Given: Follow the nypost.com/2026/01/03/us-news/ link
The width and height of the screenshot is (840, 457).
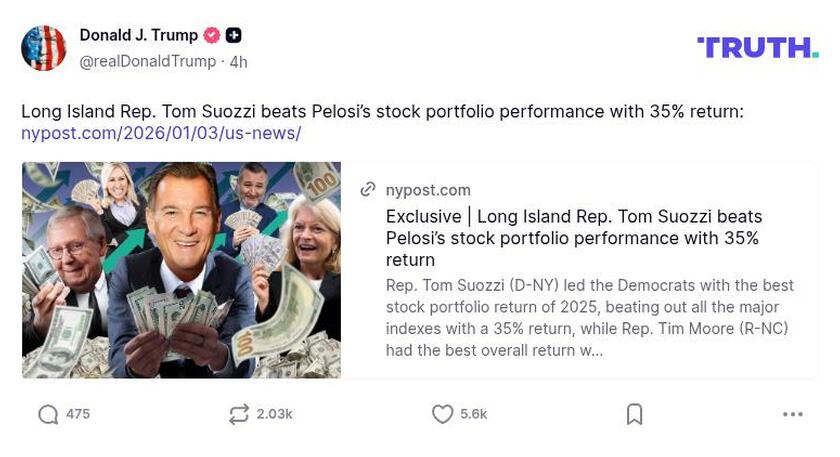Looking at the screenshot, I should (x=161, y=133).
